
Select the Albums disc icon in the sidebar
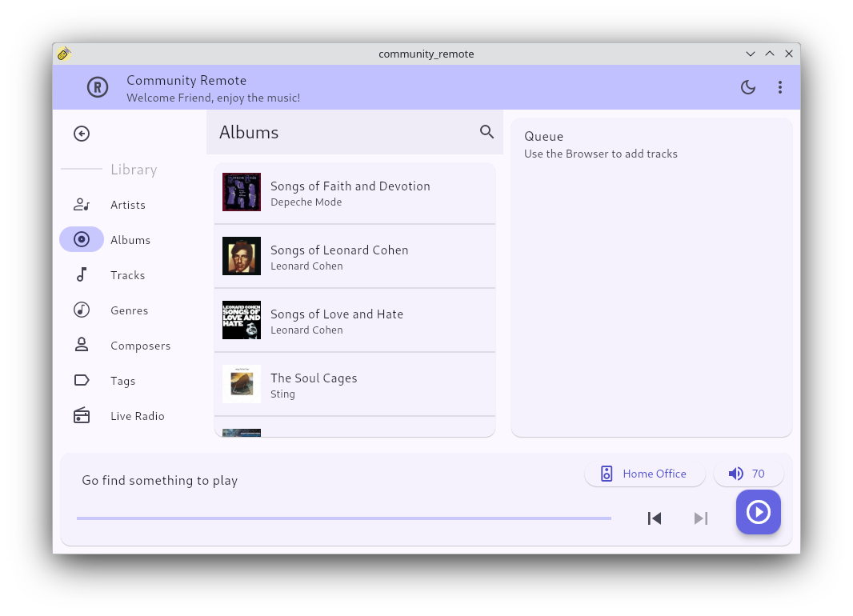(82, 239)
